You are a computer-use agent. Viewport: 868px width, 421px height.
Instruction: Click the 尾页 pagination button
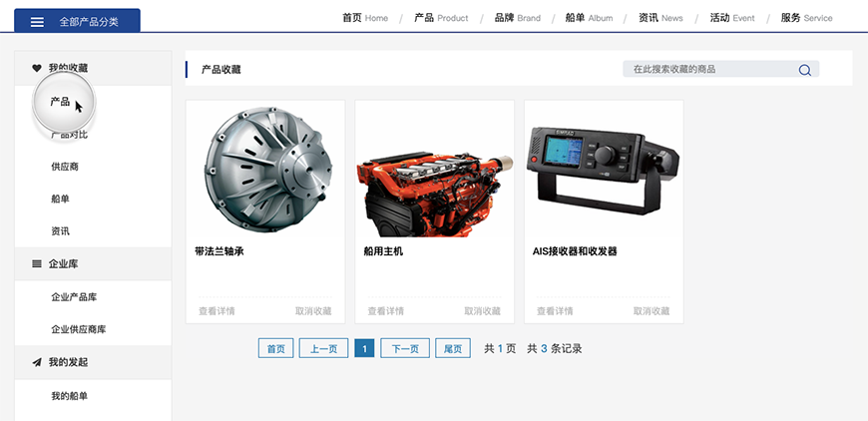453,348
